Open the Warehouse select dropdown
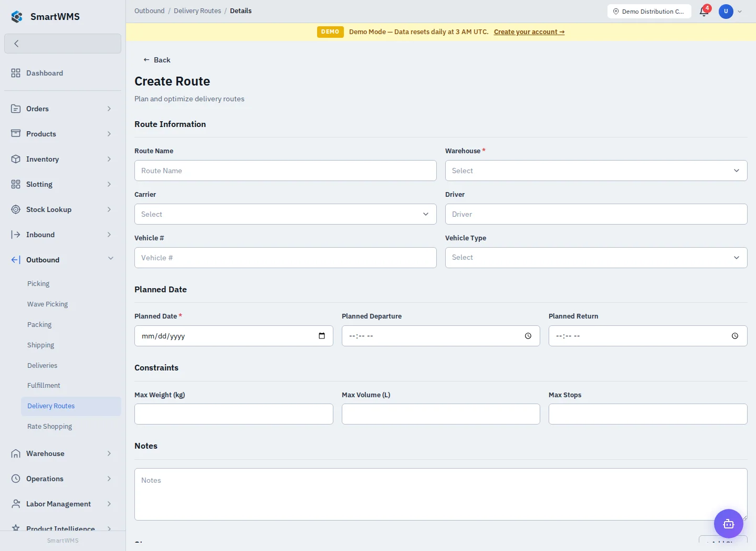Screen dimensions: 756x551 click(x=596, y=171)
